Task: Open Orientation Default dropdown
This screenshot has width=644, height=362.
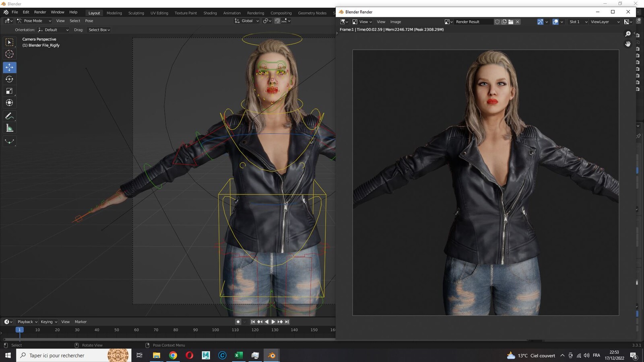Action: [x=53, y=30]
